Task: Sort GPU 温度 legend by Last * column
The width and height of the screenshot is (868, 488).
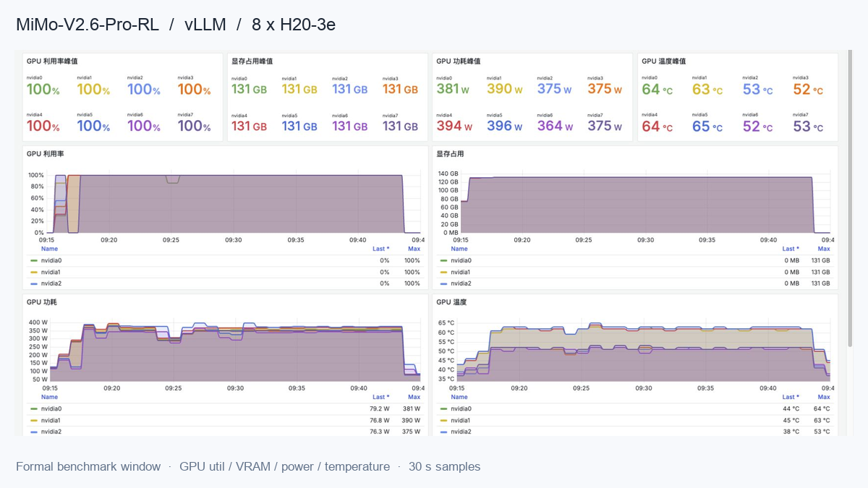Action: tap(791, 397)
